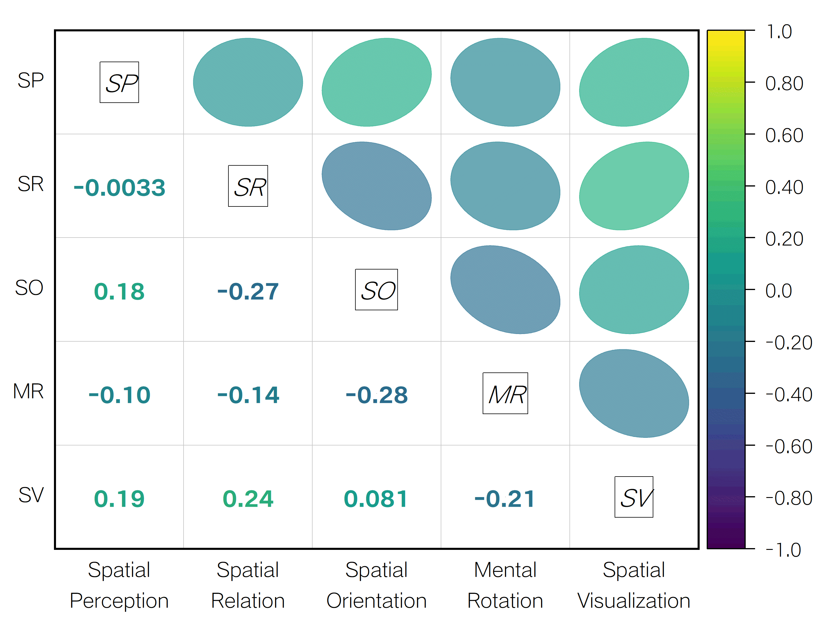
Task: Click the ellipse in row SO, Mental Rotation column
Action: pos(505,290)
